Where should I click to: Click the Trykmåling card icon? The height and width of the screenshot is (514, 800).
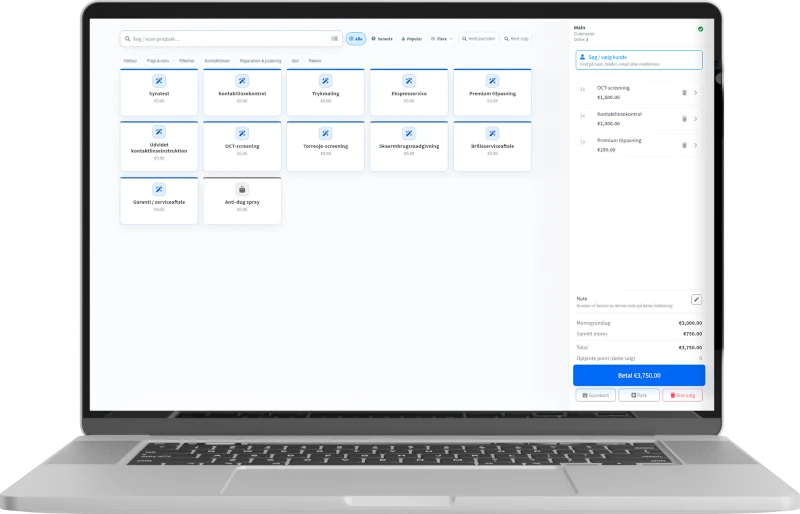pyautogui.click(x=326, y=81)
